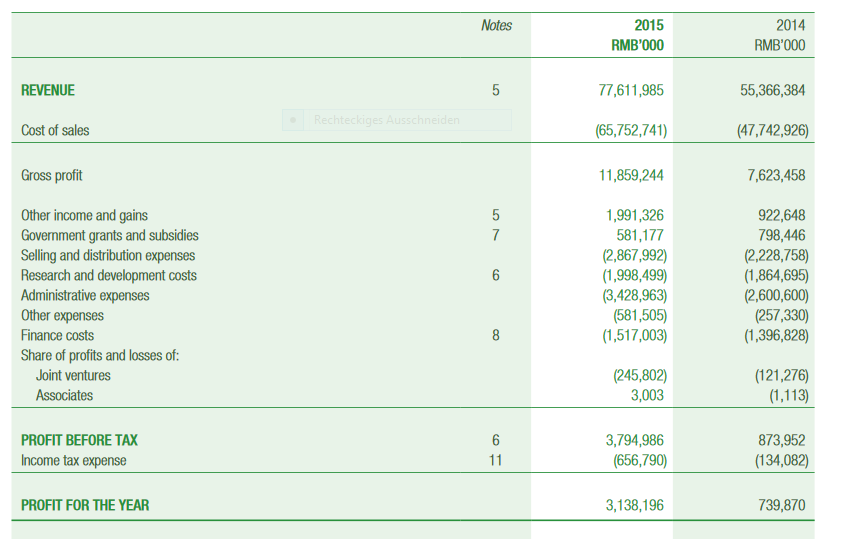Select the Joint ventures 2015 value
861x539 pixels.
tap(638, 375)
